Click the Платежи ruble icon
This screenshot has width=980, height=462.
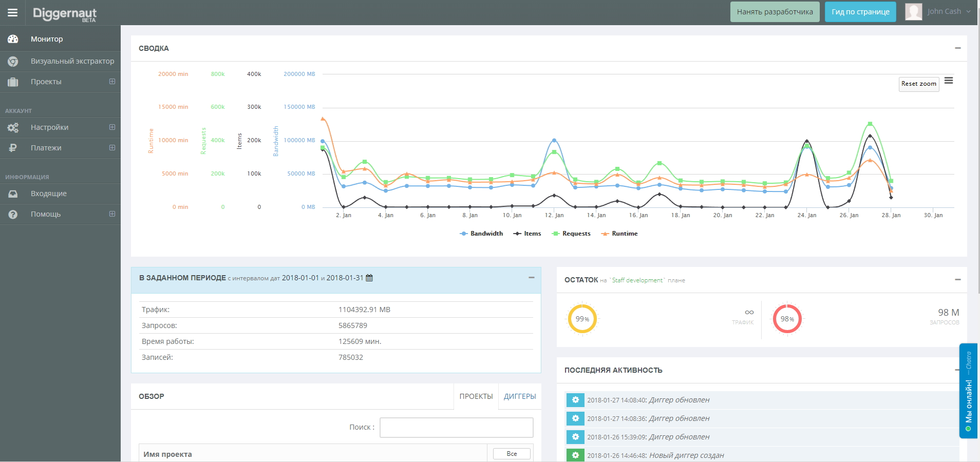point(13,148)
